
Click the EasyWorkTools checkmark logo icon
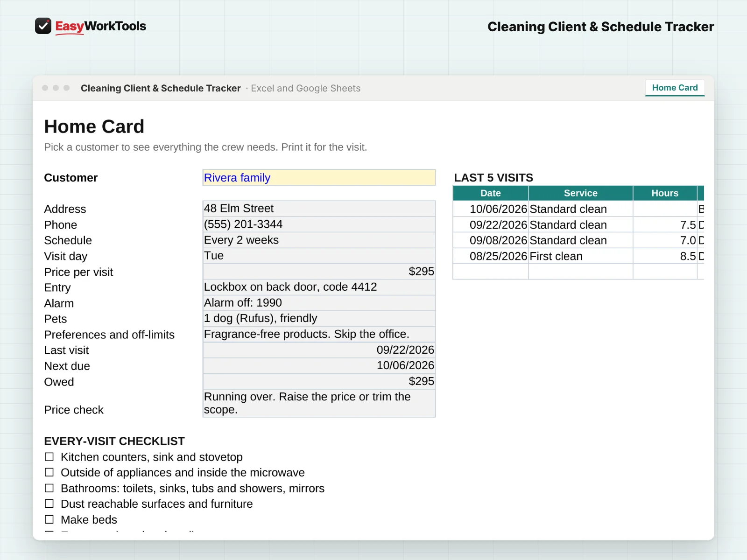click(43, 26)
